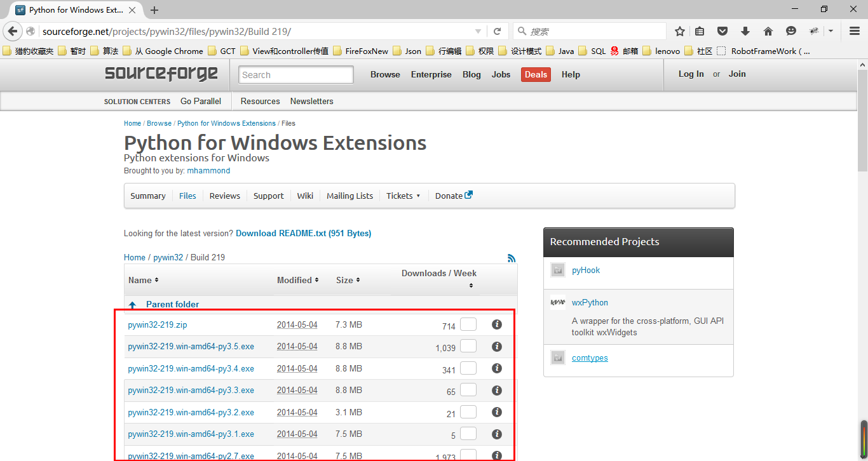
Task: Click the Log In link
Action: point(691,74)
